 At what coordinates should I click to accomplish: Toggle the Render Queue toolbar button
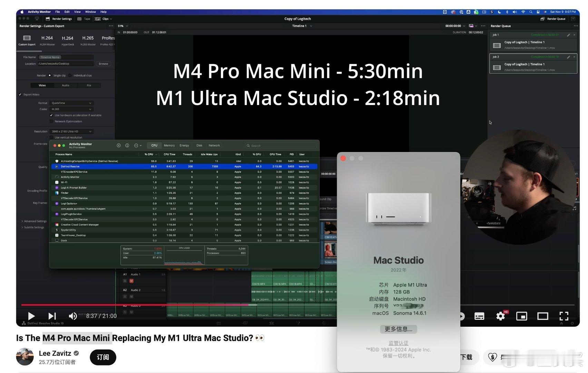[x=553, y=19]
